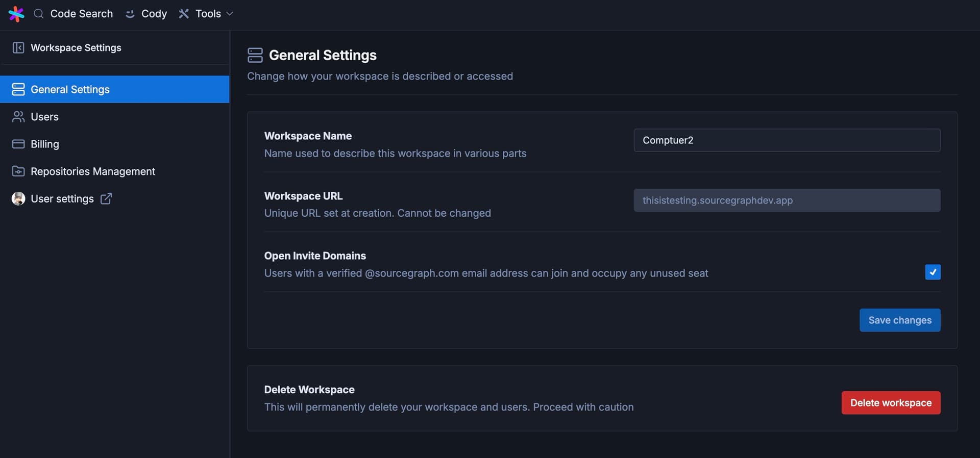Focus the Workspace Name input field
The width and height of the screenshot is (980, 458).
[x=787, y=140]
